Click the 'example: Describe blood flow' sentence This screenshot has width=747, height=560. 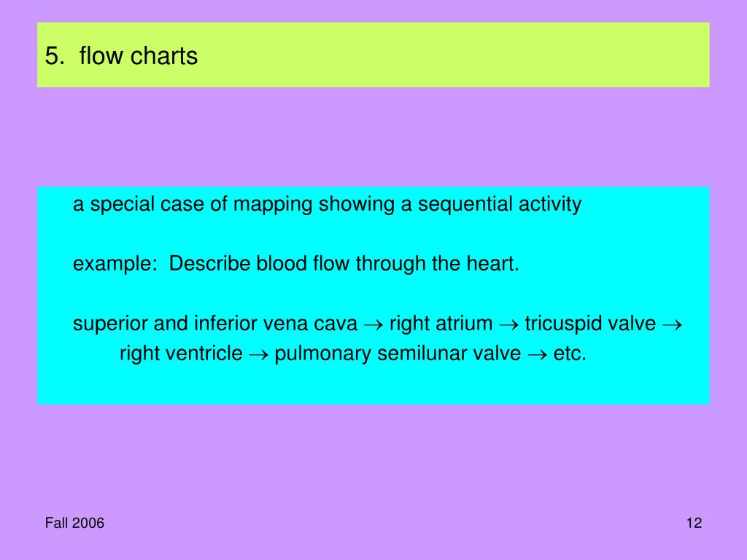tap(296, 263)
